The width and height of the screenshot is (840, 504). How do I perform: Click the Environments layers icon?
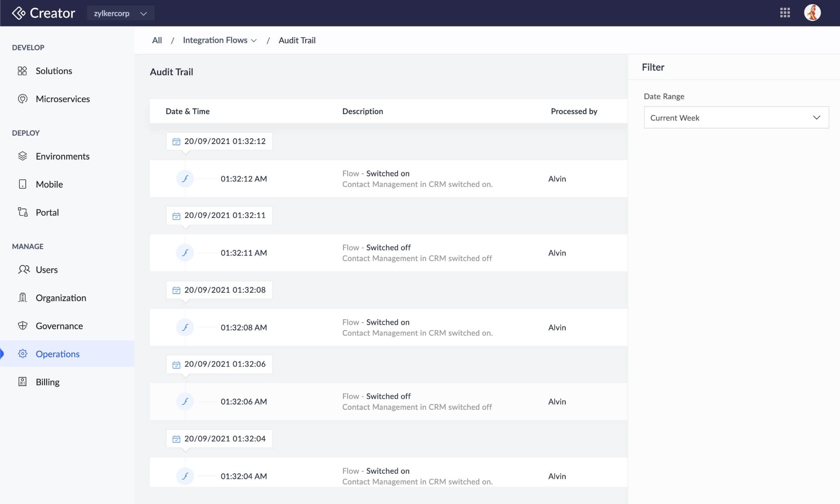pyautogui.click(x=22, y=156)
